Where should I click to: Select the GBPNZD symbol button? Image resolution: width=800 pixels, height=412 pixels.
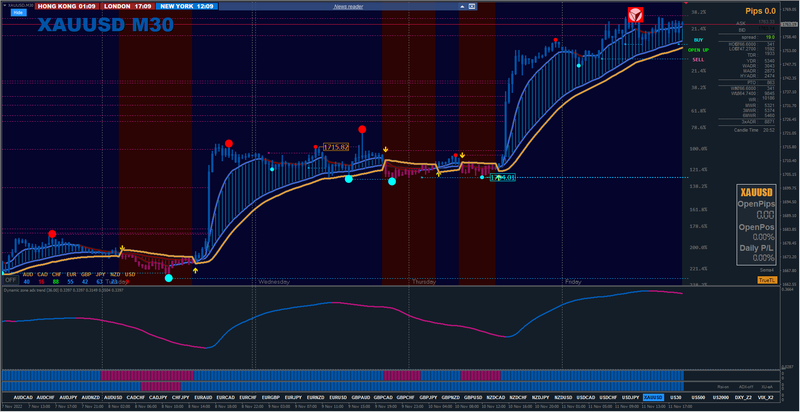(x=450, y=397)
